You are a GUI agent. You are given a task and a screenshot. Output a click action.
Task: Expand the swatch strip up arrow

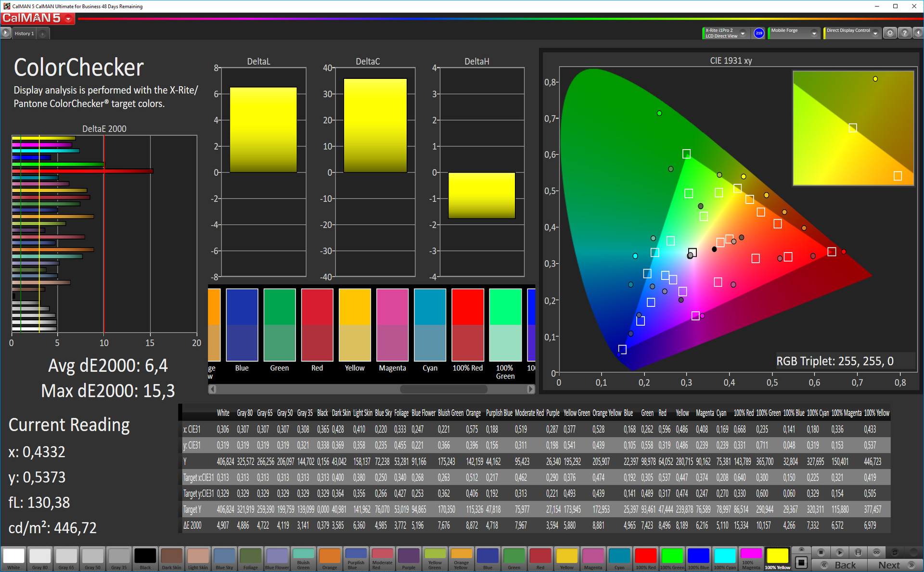(801, 549)
